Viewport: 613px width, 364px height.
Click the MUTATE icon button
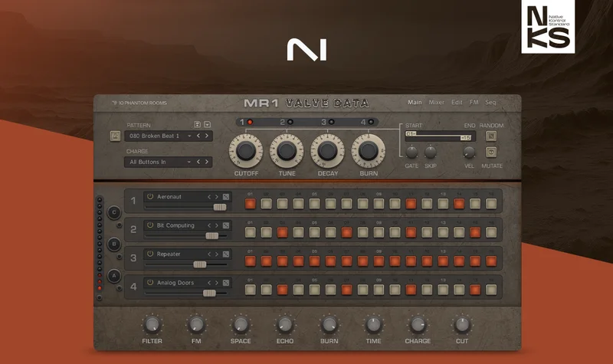(491, 152)
